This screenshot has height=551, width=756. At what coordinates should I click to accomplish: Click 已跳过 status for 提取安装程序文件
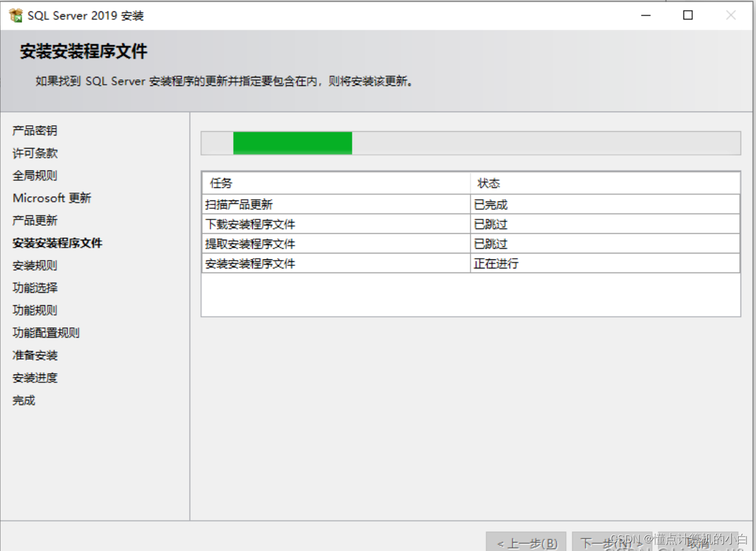605,244
